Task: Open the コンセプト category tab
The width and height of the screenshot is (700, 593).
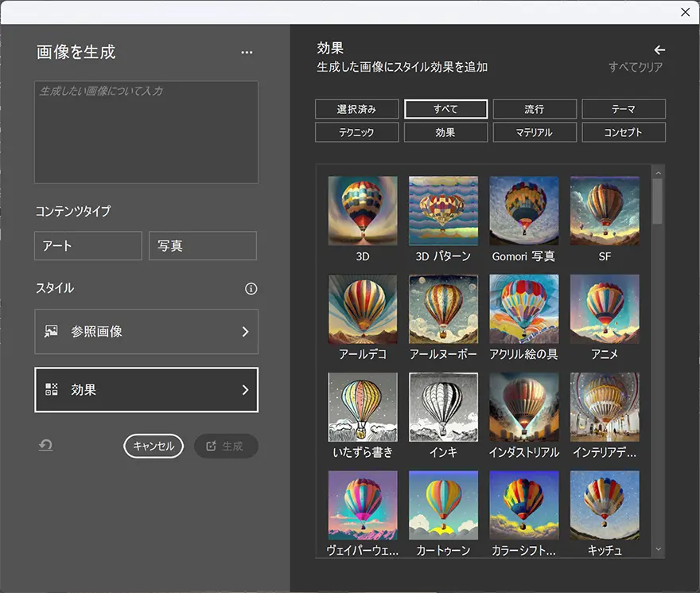Action: click(x=624, y=132)
